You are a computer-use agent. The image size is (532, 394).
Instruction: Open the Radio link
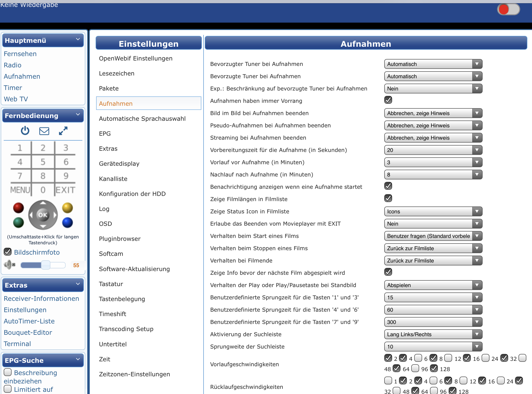[13, 65]
